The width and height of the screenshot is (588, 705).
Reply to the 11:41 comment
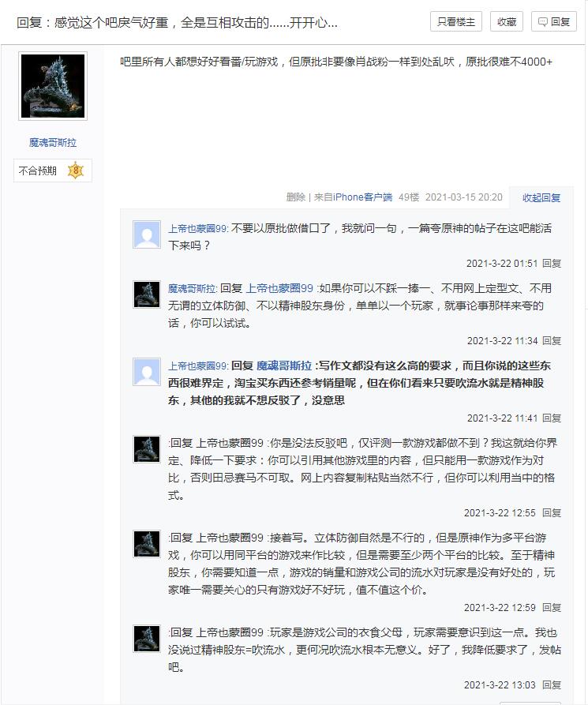click(552, 418)
